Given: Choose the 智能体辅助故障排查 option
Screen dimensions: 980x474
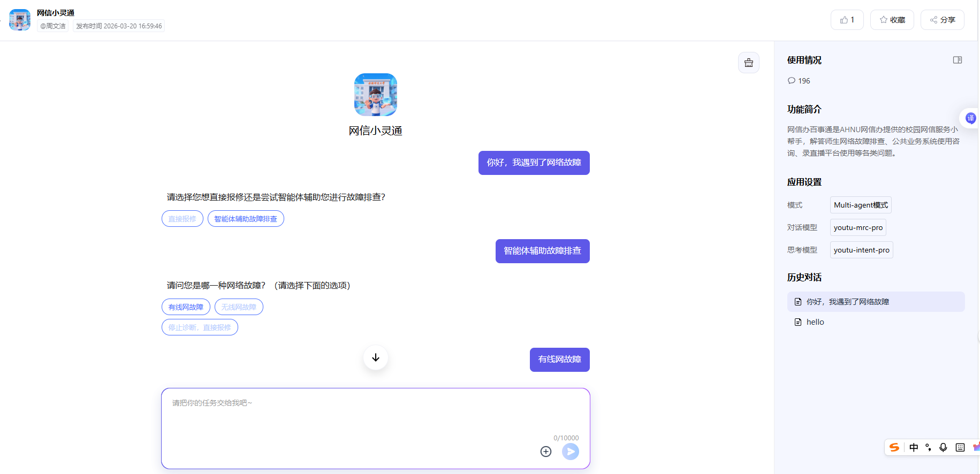Looking at the screenshot, I should coord(246,219).
